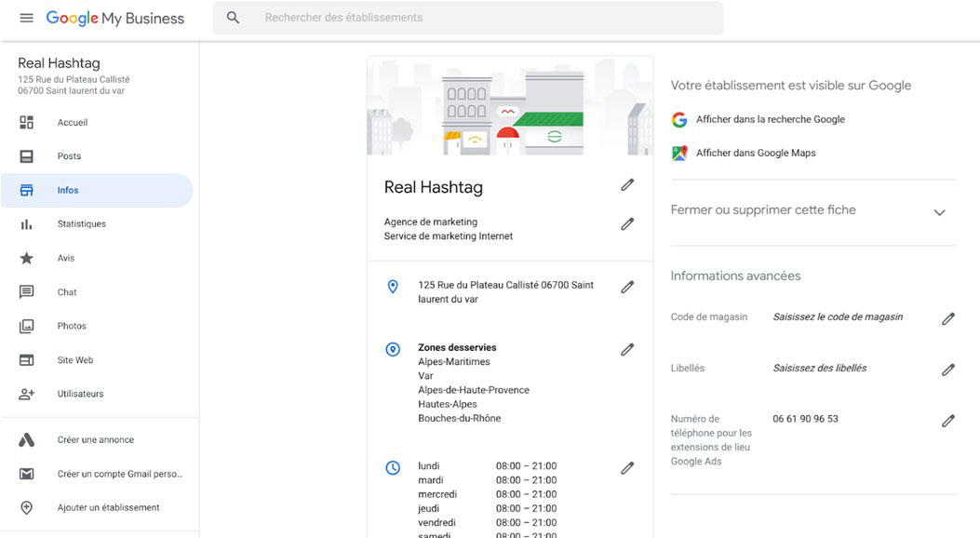Edit the Agence de marketing category
980x538 pixels.
coord(627,223)
